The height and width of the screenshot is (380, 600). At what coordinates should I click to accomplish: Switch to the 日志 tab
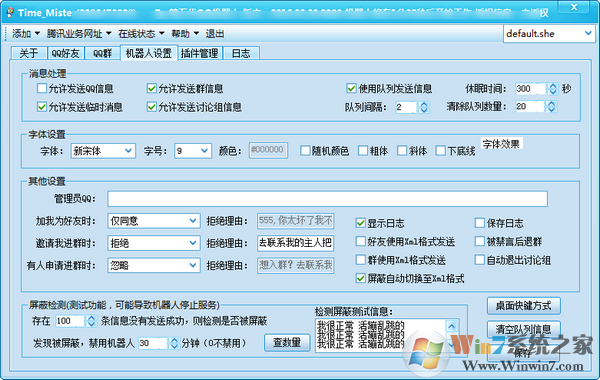point(241,53)
